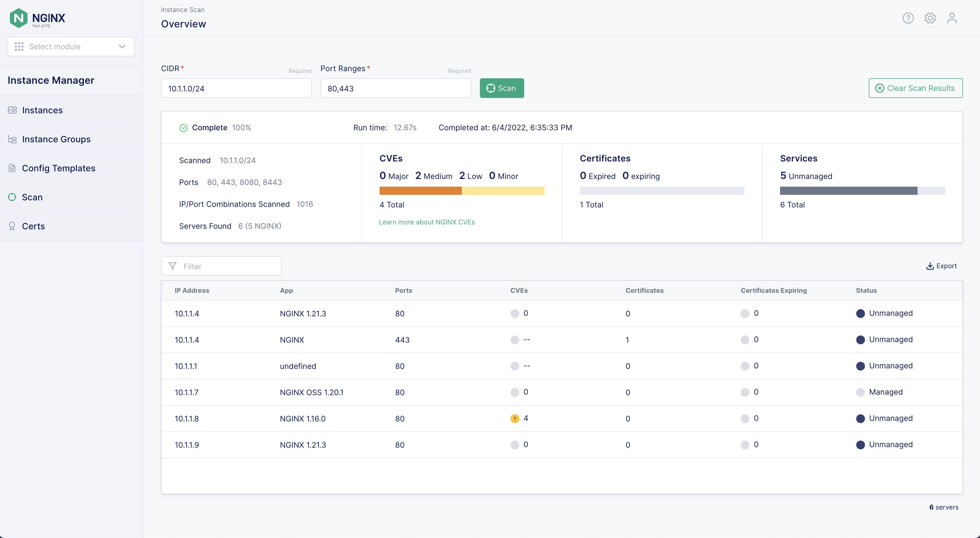Click the module grid dots icon
980x538 pixels.
click(x=19, y=47)
